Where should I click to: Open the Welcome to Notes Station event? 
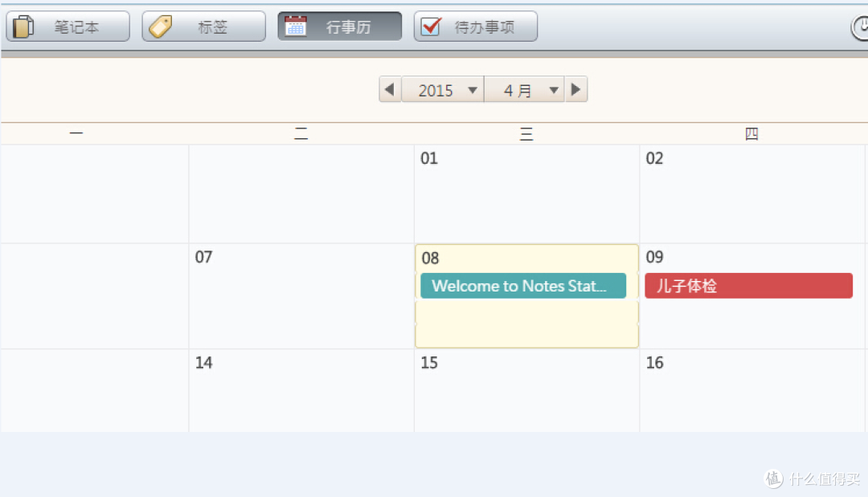coord(523,286)
